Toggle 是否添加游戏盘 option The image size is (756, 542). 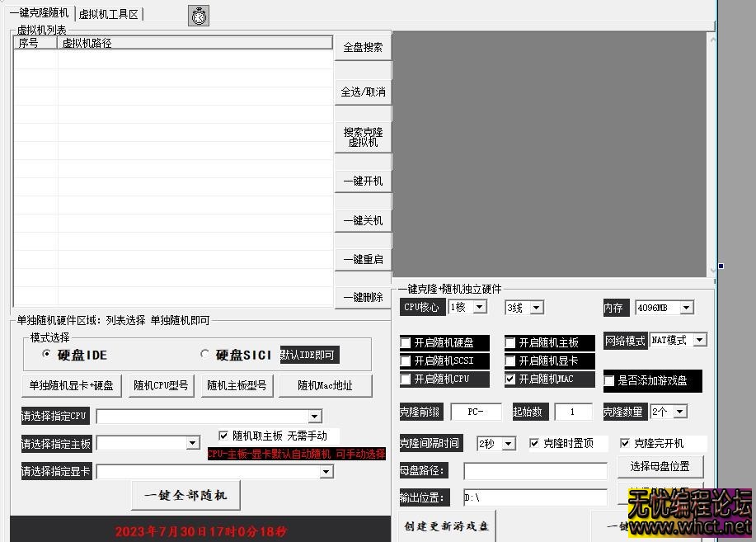click(608, 380)
